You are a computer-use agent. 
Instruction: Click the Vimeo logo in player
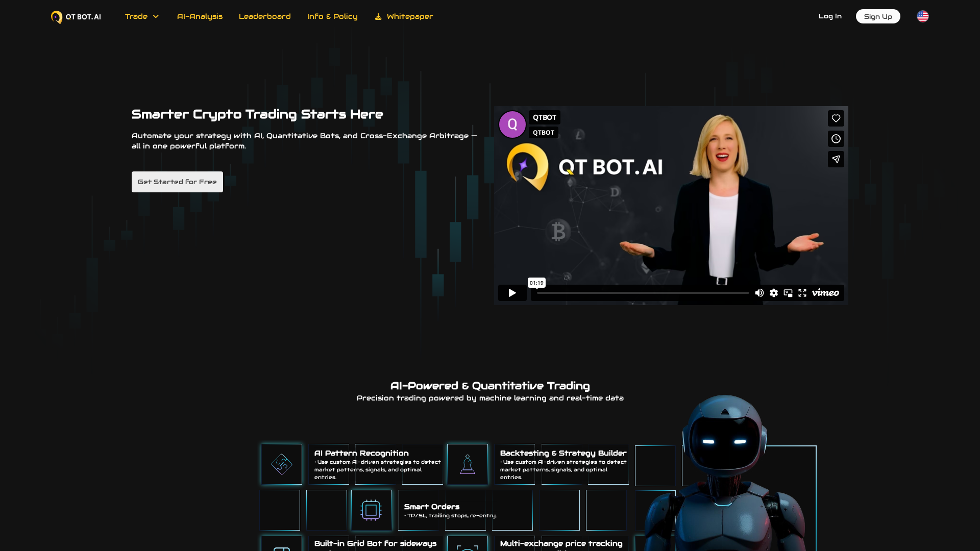pyautogui.click(x=825, y=293)
